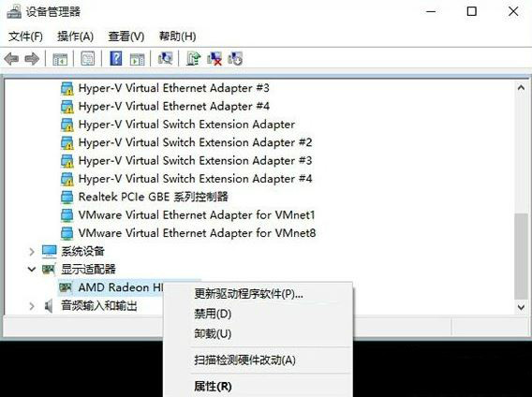Open the 文件(F) menu

(25, 37)
